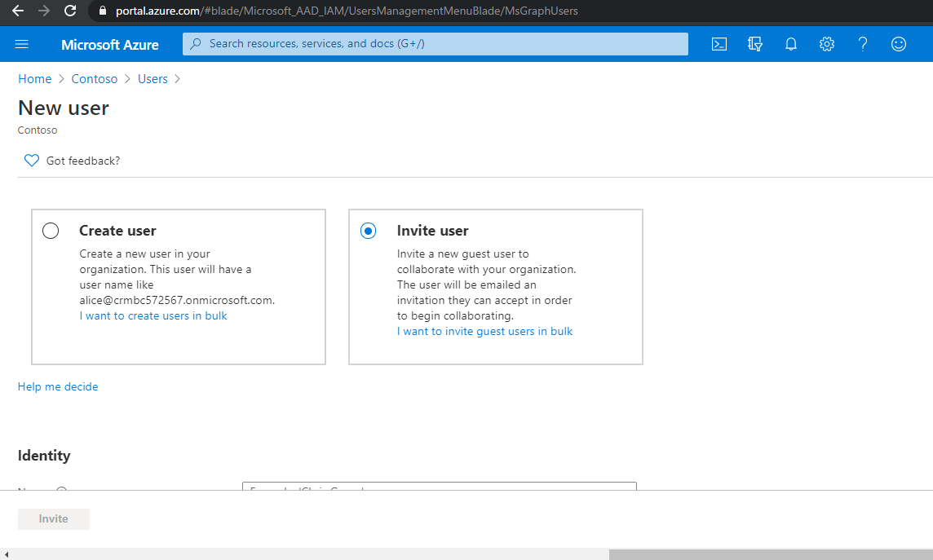Send feedback via the smiley icon
The height and width of the screenshot is (560, 933).
898,44
